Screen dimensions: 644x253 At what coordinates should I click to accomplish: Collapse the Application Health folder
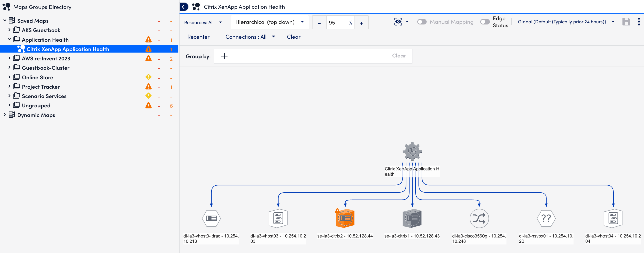9,39
